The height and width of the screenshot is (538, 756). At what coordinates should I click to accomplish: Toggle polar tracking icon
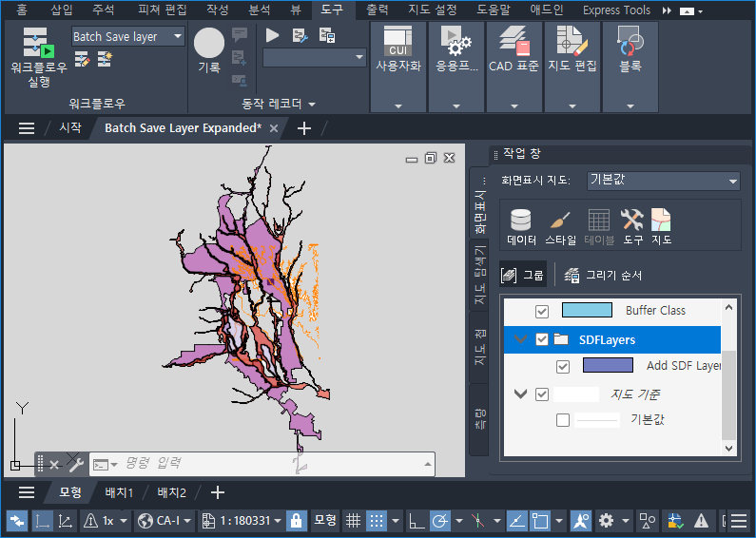439,521
